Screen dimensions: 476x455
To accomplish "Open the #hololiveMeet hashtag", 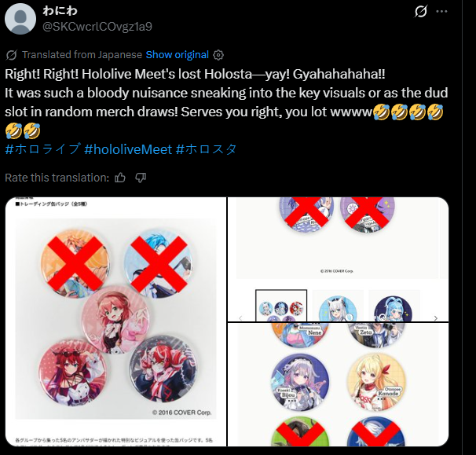I will coord(128,149).
